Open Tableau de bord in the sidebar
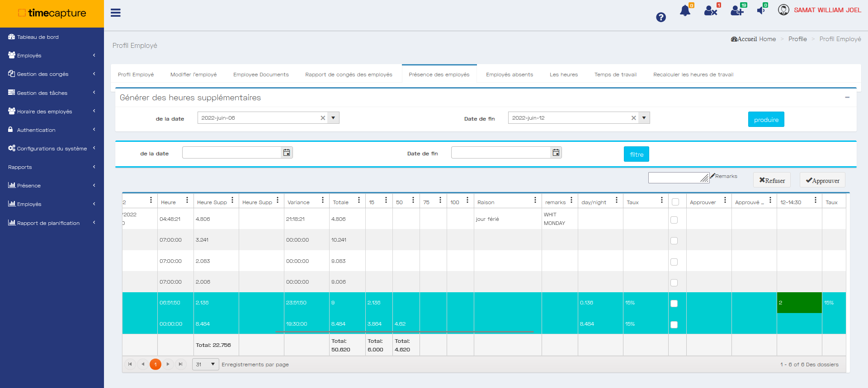This screenshot has width=868, height=388. pyautogui.click(x=52, y=37)
